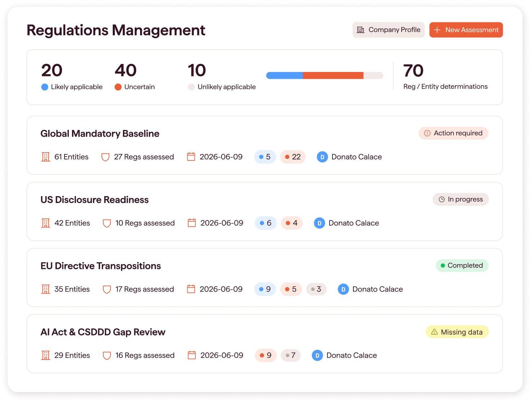Open the Company Profile page
The image size is (532, 402).
pos(389,30)
